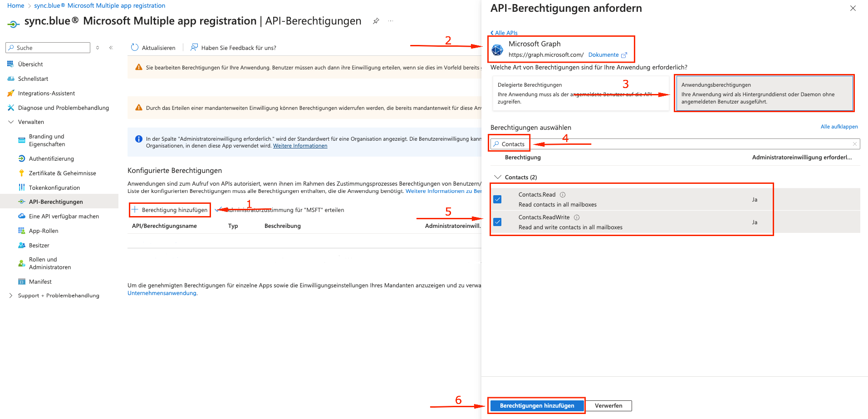Go back to Alle APIs

pos(504,33)
